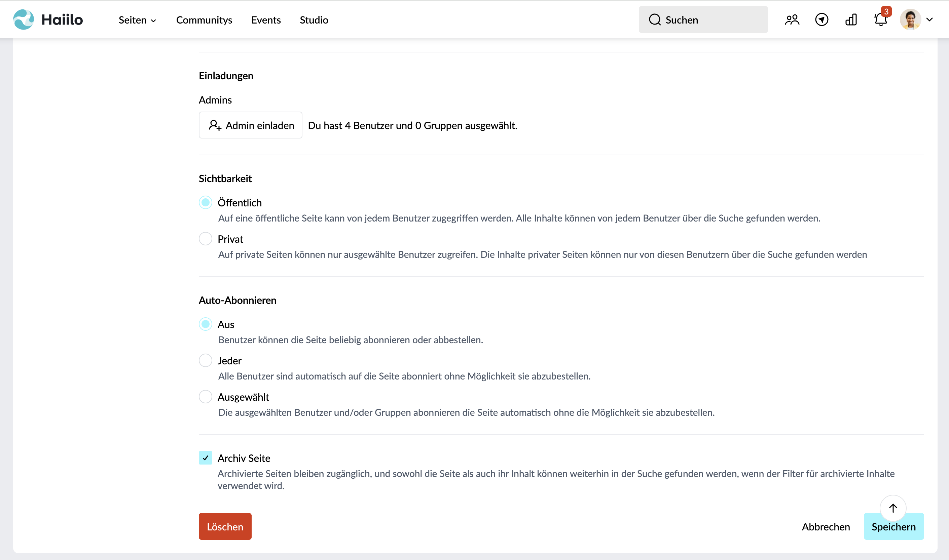Click the red Löschen button

click(225, 526)
